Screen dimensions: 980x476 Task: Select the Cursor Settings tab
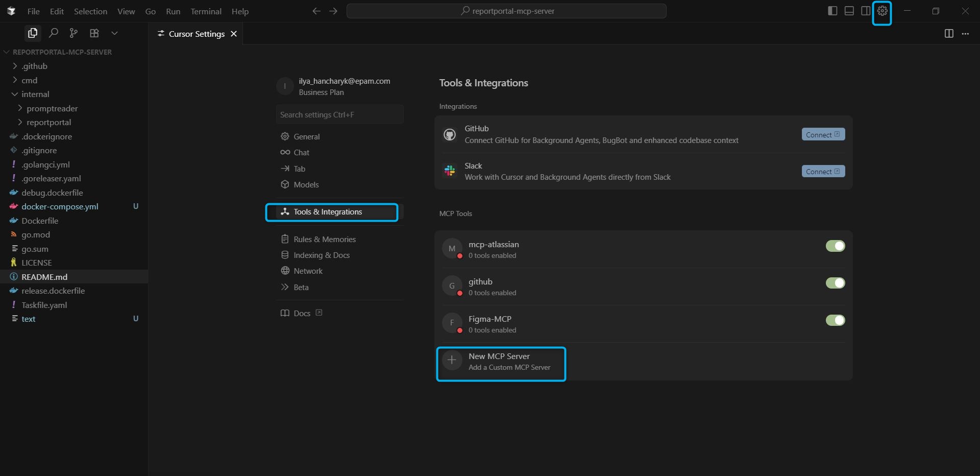pos(196,34)
